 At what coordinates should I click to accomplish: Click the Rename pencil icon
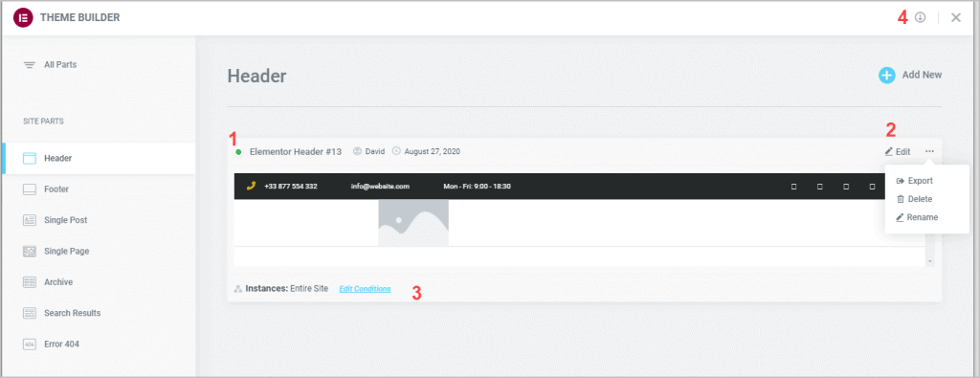pos(901,217)
